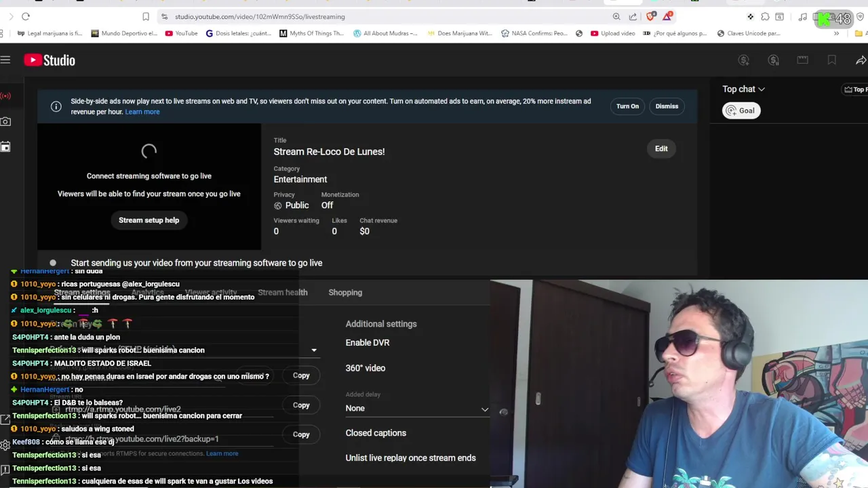Click the zoom magnifier icon in the address bar
This screenshot has height=488, width=868.
click(x=616, y=16)
